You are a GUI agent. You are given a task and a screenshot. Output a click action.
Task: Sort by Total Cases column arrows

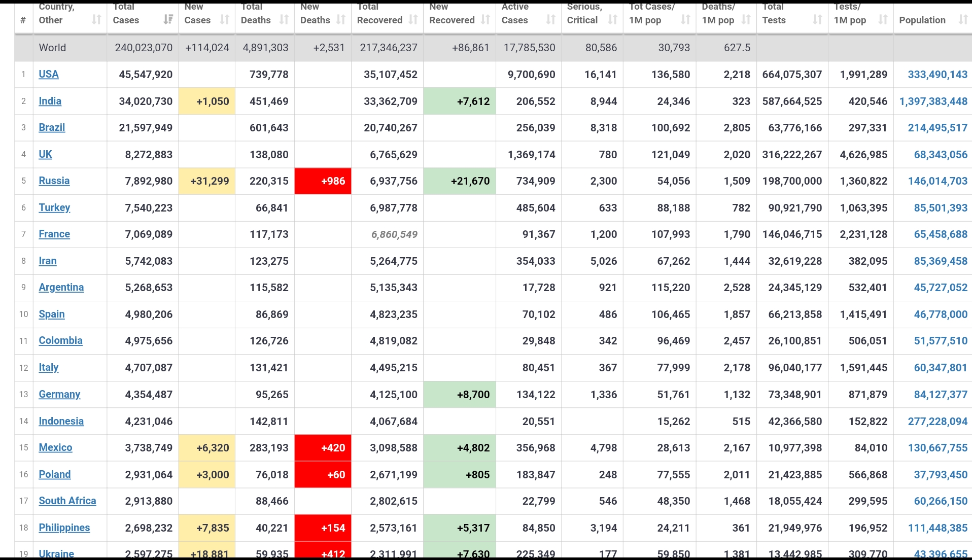pos(168,20)
